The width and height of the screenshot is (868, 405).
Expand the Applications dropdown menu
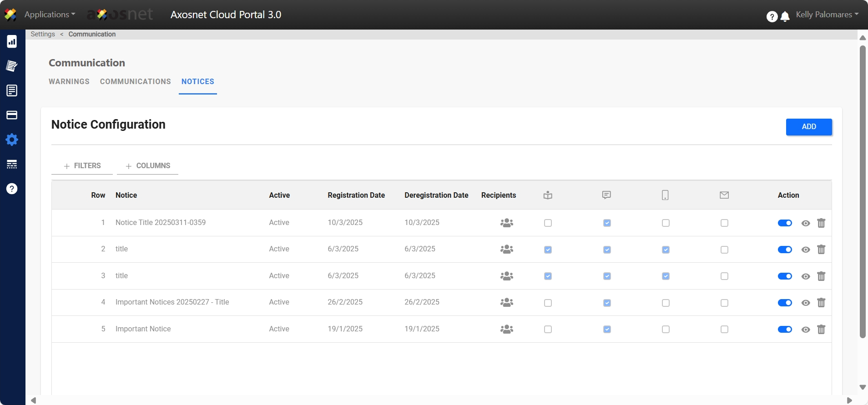click(50, 15)
